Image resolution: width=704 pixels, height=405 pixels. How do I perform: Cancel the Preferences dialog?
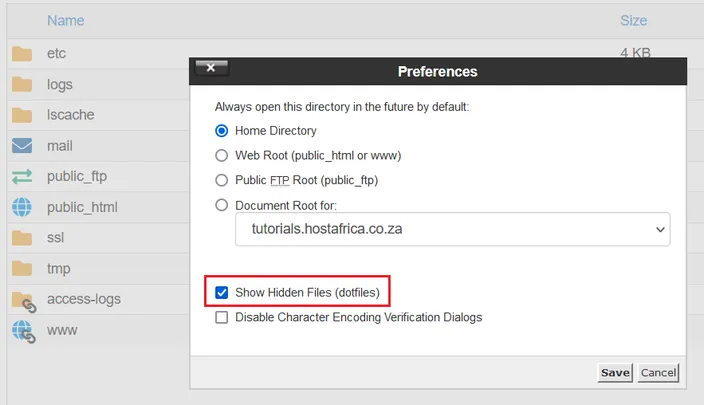[658, 373]
